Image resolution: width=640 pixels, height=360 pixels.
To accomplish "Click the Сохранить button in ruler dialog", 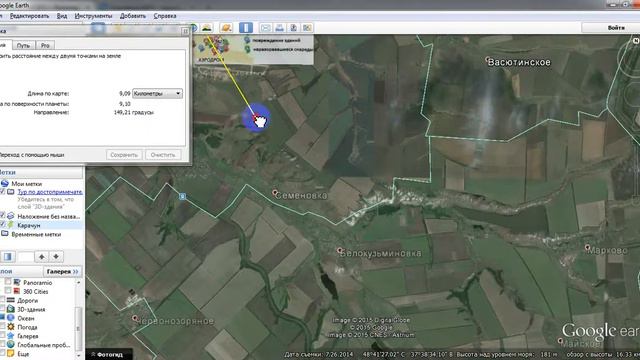I will tap(124, 155).
